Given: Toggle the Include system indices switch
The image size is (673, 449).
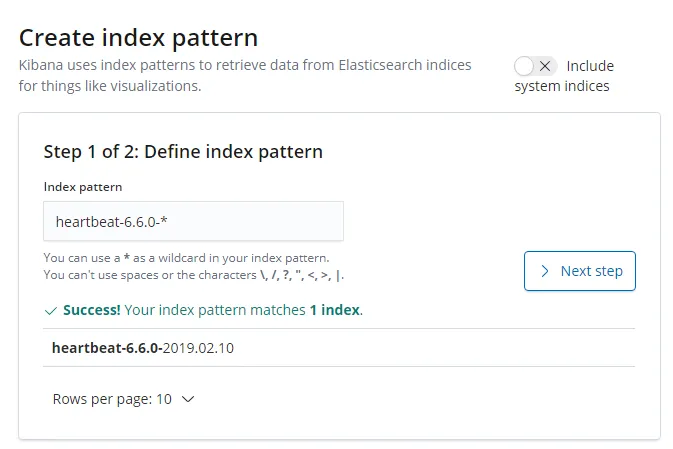Looking at the screenshot, I should point(534,66).
